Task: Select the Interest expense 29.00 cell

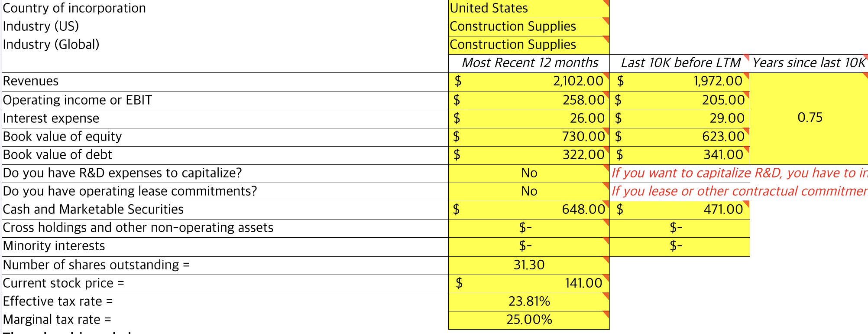Action: click(x=680, y=119)
